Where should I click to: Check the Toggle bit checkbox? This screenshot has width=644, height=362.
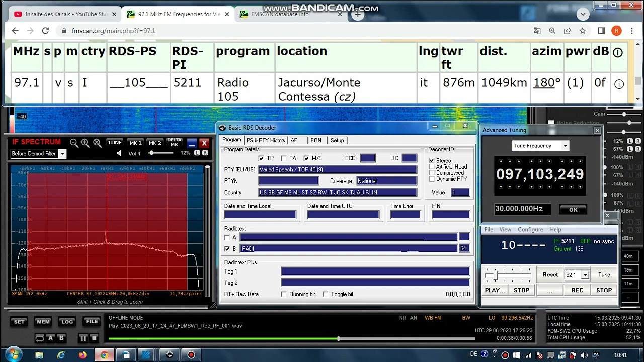(x=325, y=294)
